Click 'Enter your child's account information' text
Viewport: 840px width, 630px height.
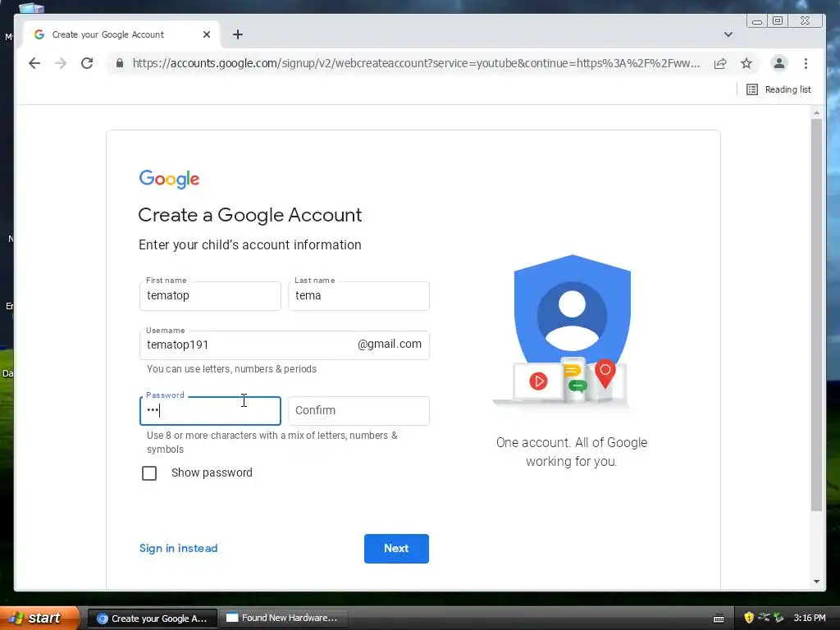249,244
